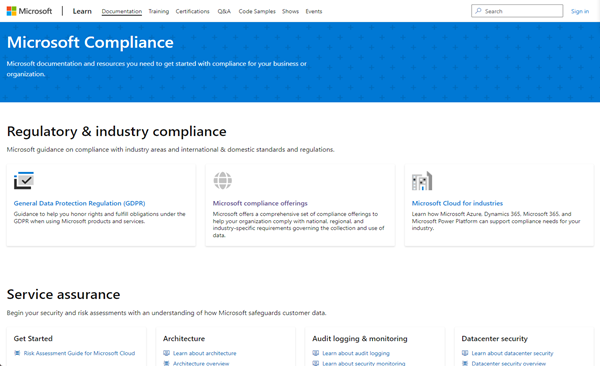The width and height of the screenshot is (600, 366).
Task: Click the buildings icon for Cloud for industries
Action: tap(422, 181)
